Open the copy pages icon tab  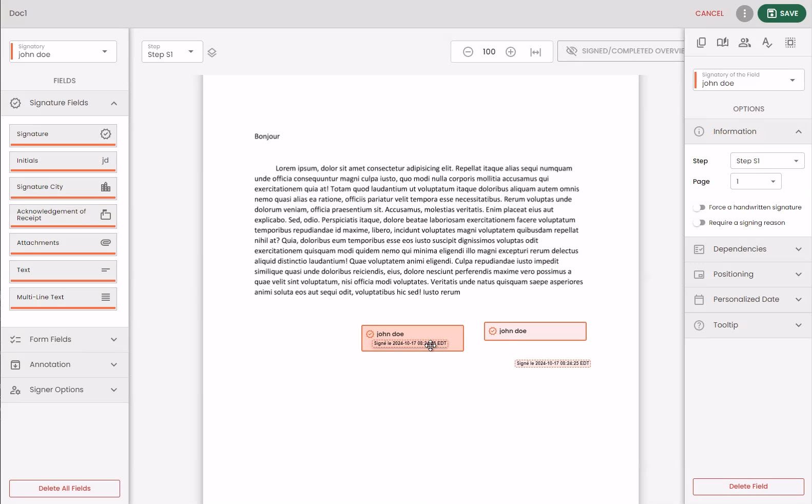(701, 43)
